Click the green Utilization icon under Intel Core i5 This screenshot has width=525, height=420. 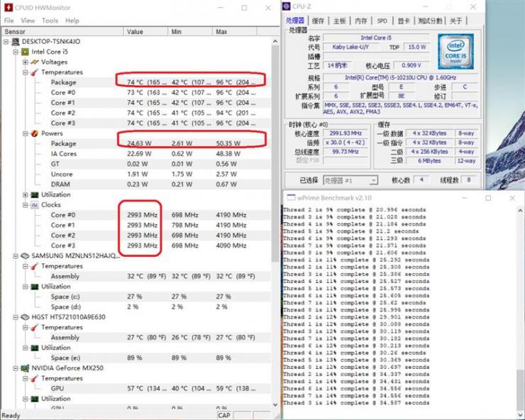(35, 195)
